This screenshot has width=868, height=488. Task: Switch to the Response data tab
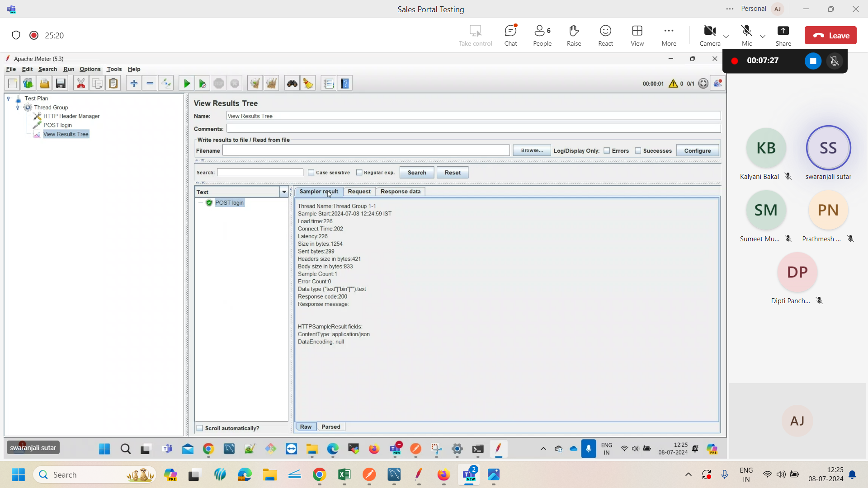pos(401,192)
